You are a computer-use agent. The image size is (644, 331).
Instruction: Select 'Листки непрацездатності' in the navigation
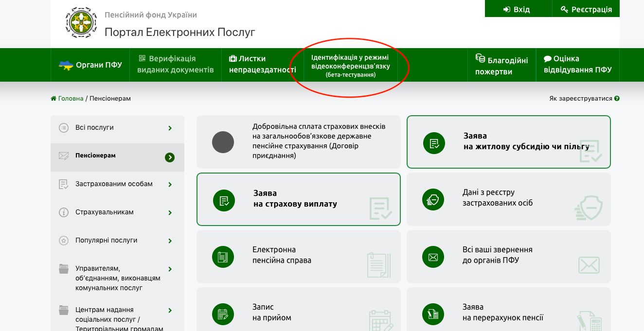coord(262,65)
